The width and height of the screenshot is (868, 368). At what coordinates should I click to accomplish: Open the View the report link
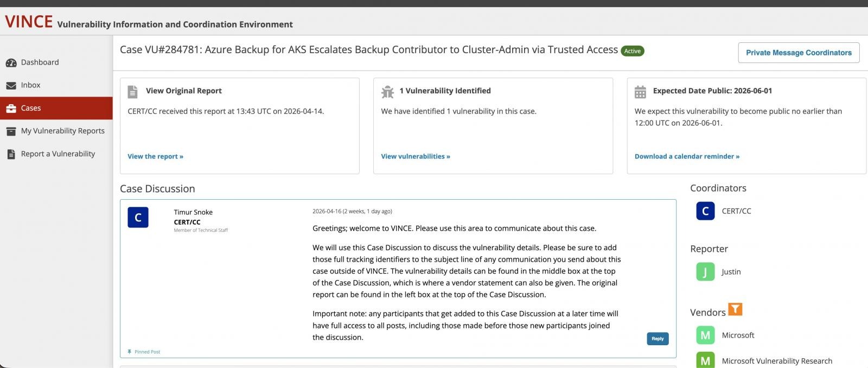[155, 156]
